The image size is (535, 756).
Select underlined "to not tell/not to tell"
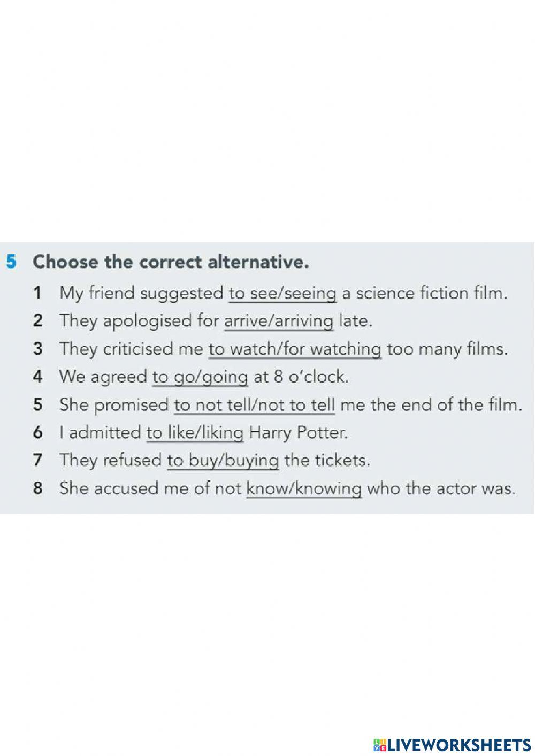coord(254,404)
